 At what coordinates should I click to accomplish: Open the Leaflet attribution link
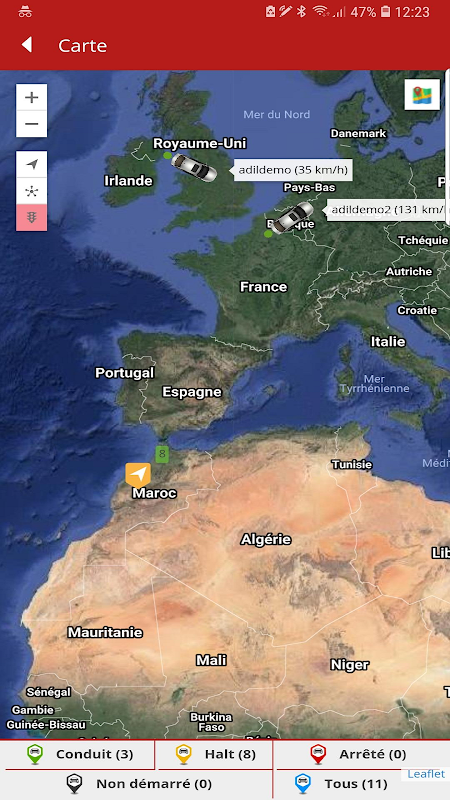[426, 774]
